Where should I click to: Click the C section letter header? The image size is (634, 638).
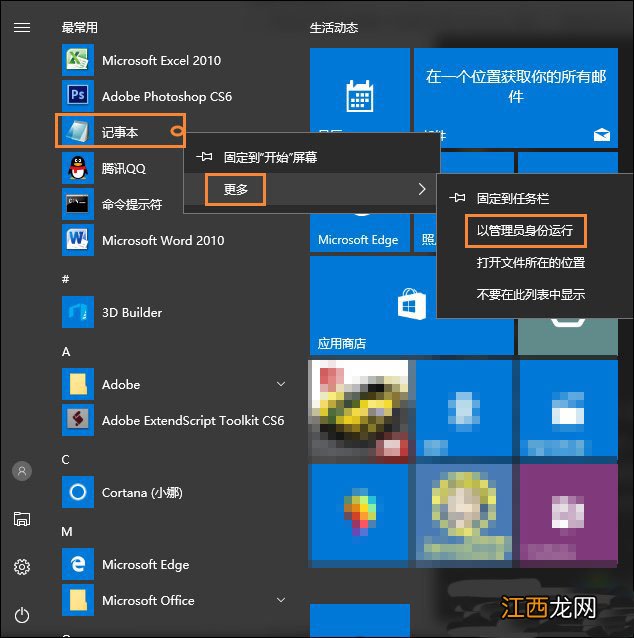(x=66, y=459)
